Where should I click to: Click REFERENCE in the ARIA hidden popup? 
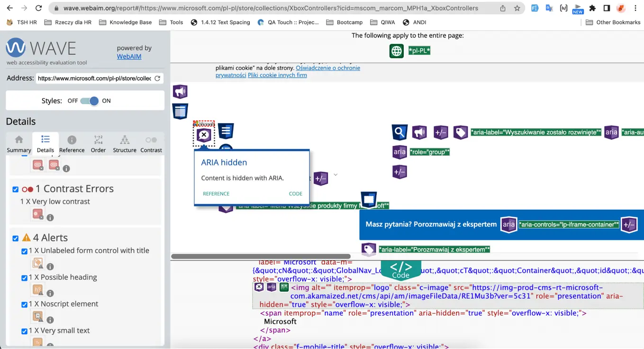[x=216, y=194]
